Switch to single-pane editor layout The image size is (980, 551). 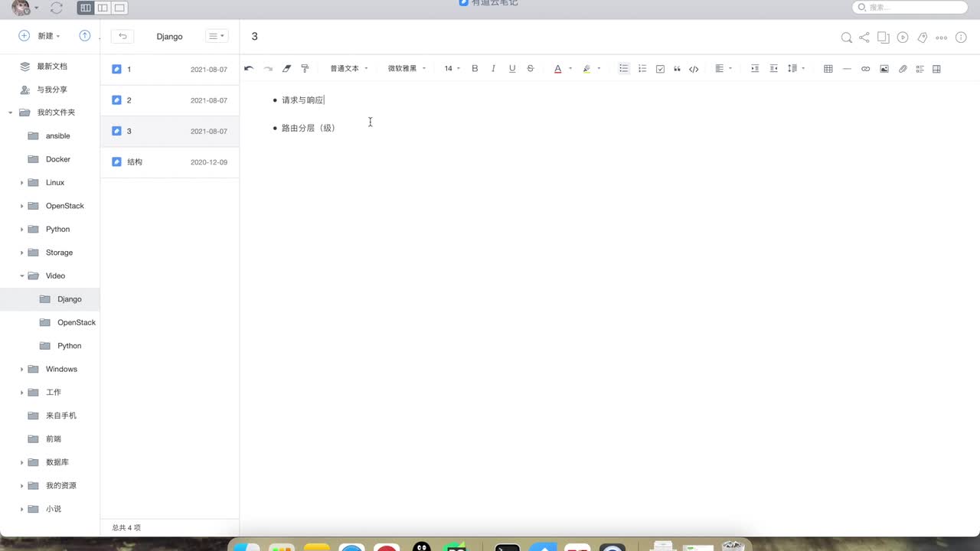pyautogui.click(x=119, y=8)
